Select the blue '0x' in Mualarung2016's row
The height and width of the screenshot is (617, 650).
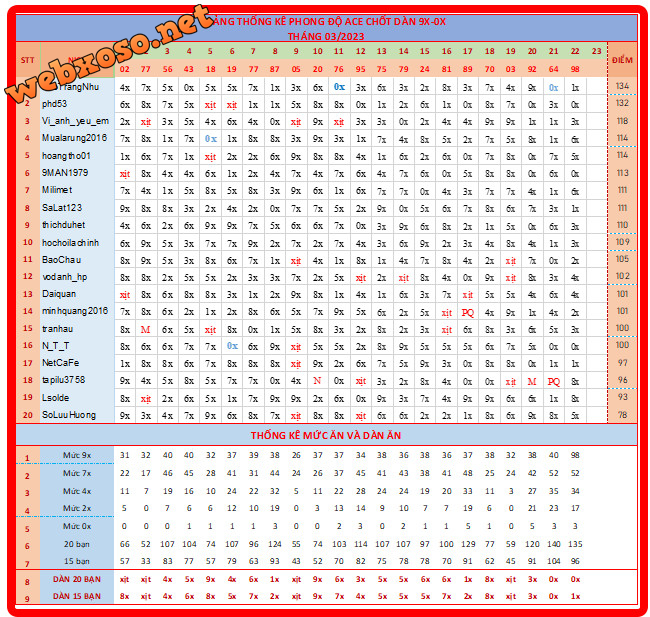coord(211,139)
